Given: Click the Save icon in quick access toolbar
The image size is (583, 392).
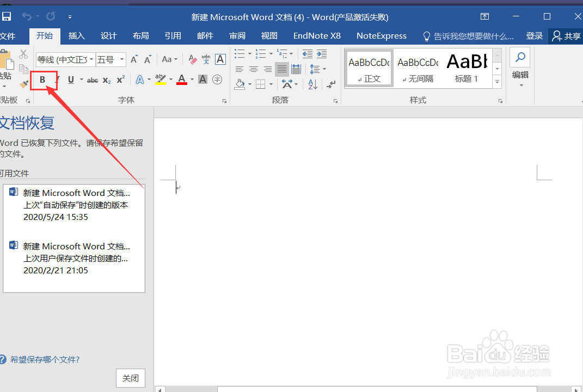Looking at the screenshot, I should 7,16.
